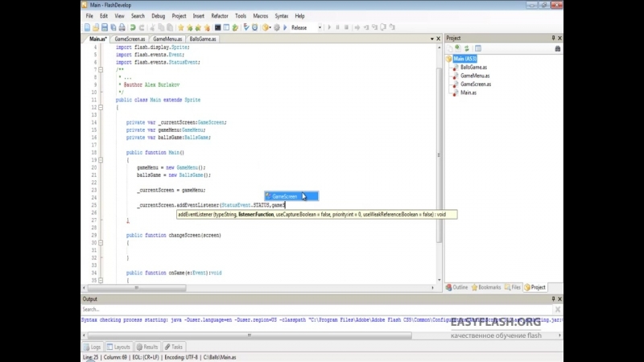Collapse the comment fold marker at line 7
This screenshot has width=644, height=362.
(101, 70)
